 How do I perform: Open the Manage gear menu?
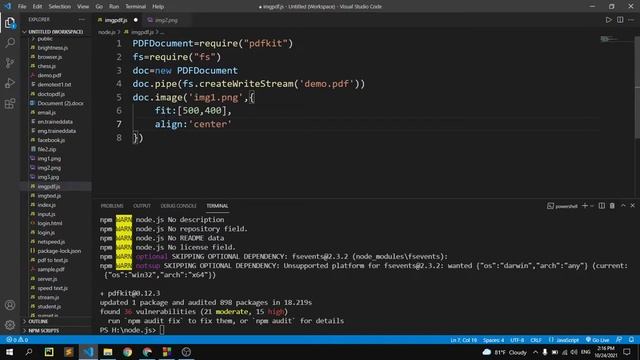[x=10, y=325]
